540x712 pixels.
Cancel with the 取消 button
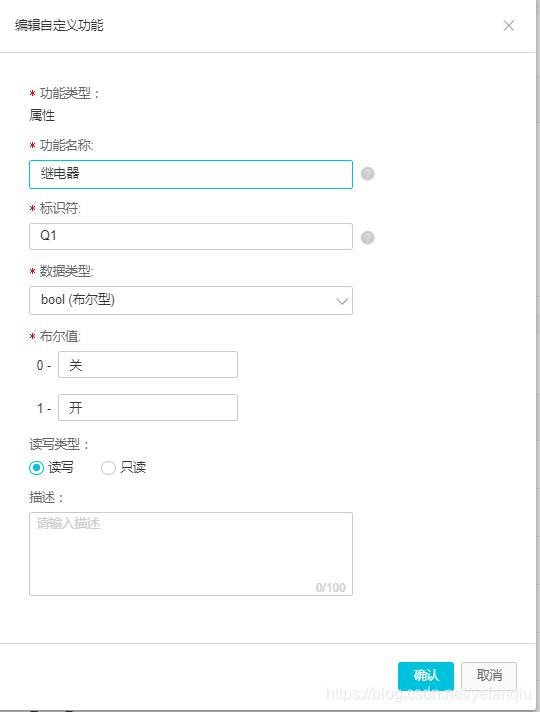tap(489, 676)
